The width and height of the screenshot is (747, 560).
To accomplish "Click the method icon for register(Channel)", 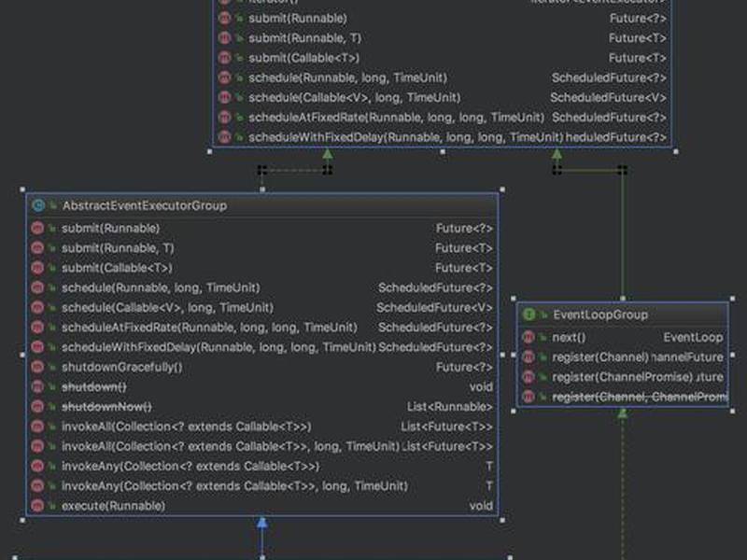I will [x=529, y=357].
